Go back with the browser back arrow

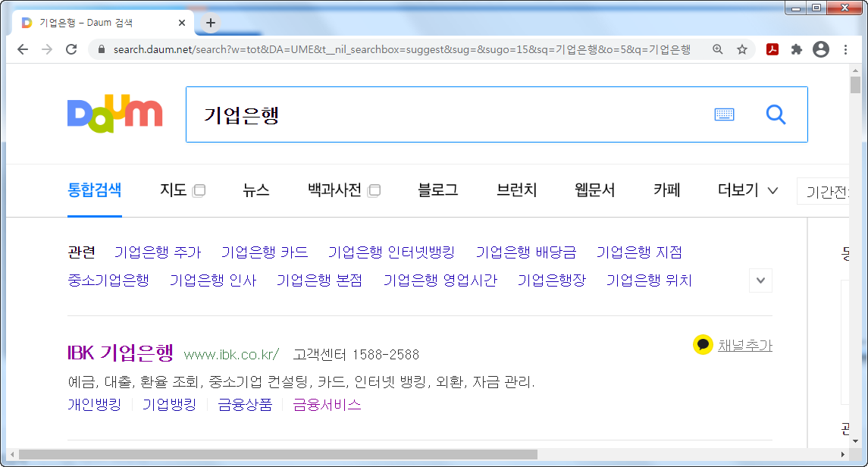pyautogui.click(x=23, y=49)
